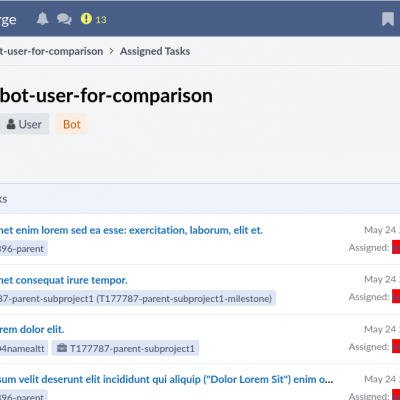Click Assigned label on "consequat irure tempor" row
400x400 pixels.
[x=369, y=297]
